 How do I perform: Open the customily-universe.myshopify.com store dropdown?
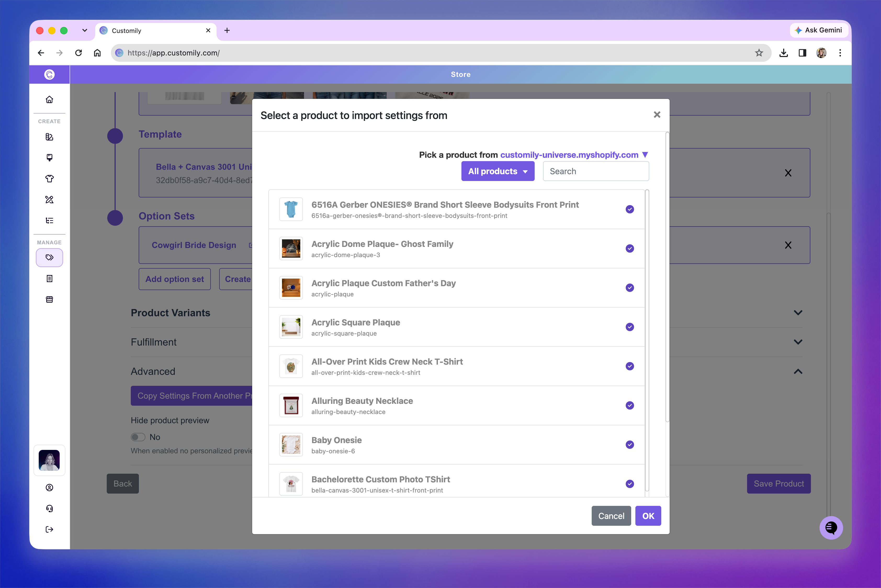[574, 155]
